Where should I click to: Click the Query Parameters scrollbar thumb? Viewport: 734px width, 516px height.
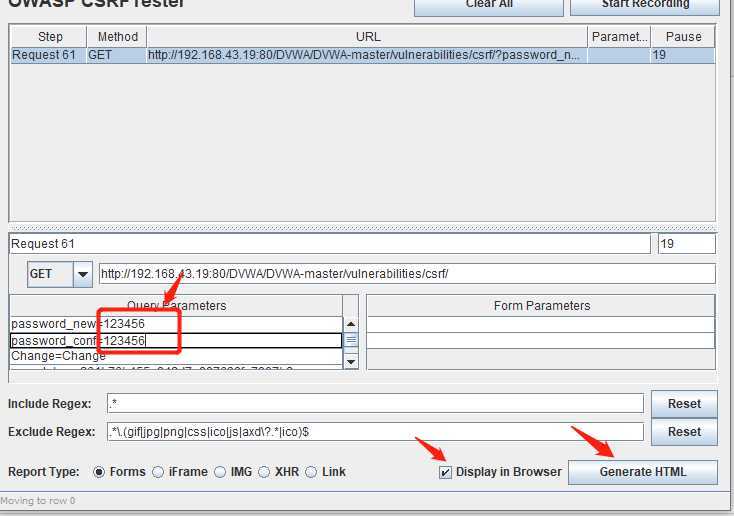[351, 340]
